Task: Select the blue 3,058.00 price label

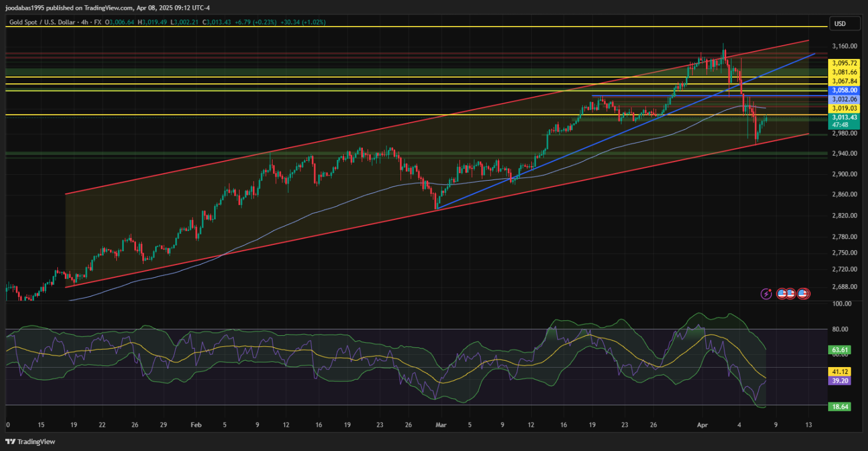Action: (844, 90)
